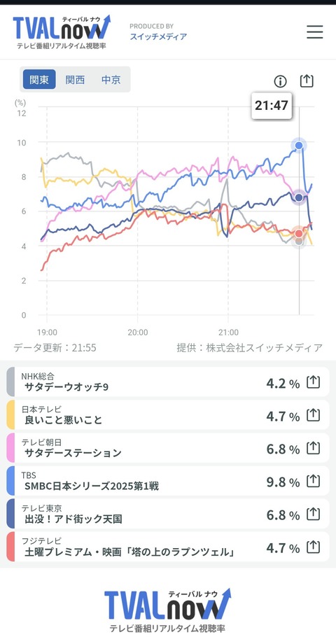Click the chart info icon
336x644 pixels.
(x=280, y=81)
